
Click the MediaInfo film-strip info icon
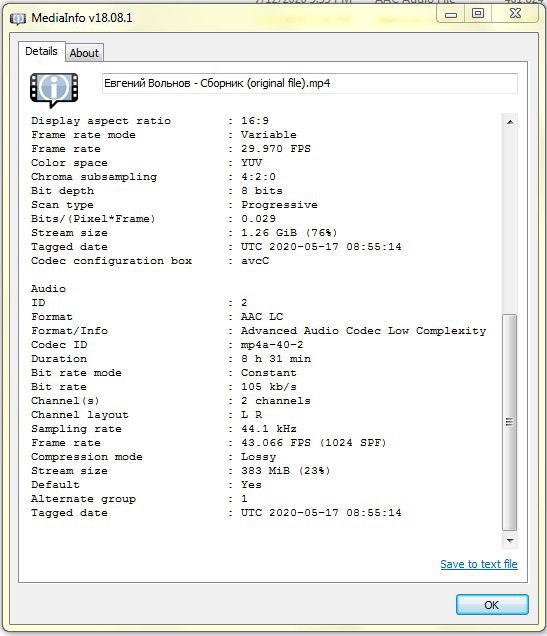pyautogui.click(x=54, y=90)
